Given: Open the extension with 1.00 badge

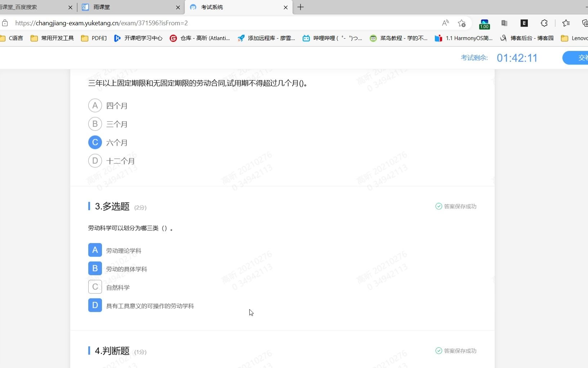Looking at the screenshot, I should pos(485,24).
